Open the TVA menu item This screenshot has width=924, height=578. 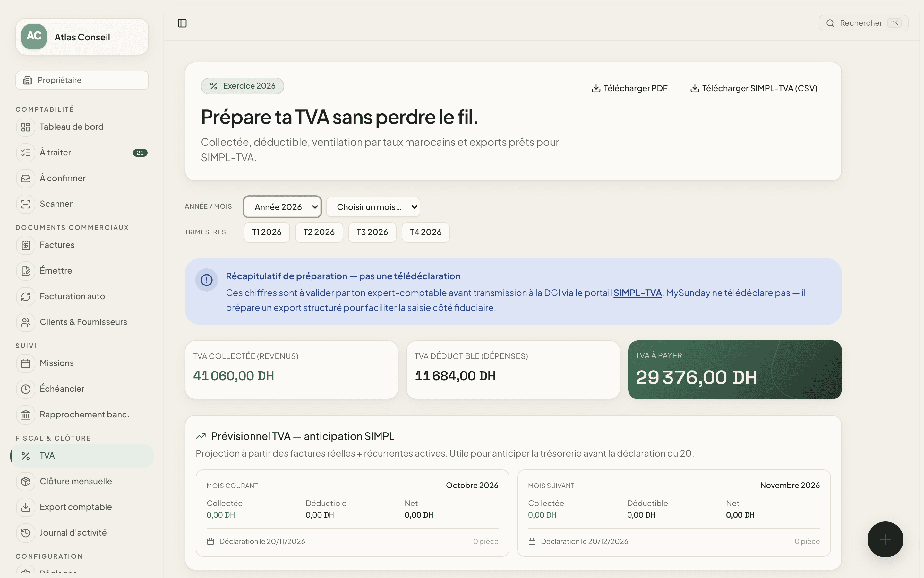pyautogui.click(x=82, y=456)
